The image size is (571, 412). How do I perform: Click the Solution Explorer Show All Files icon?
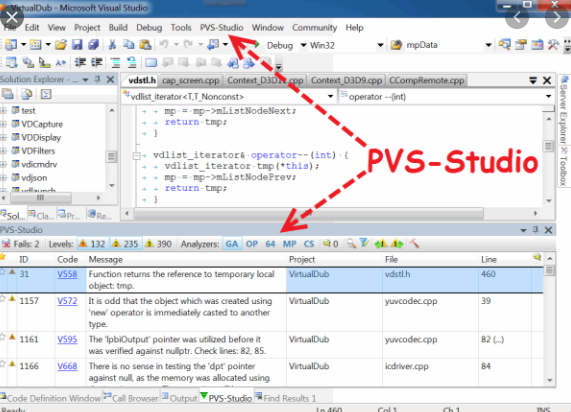pyautogui.click(x=27, y=94)
